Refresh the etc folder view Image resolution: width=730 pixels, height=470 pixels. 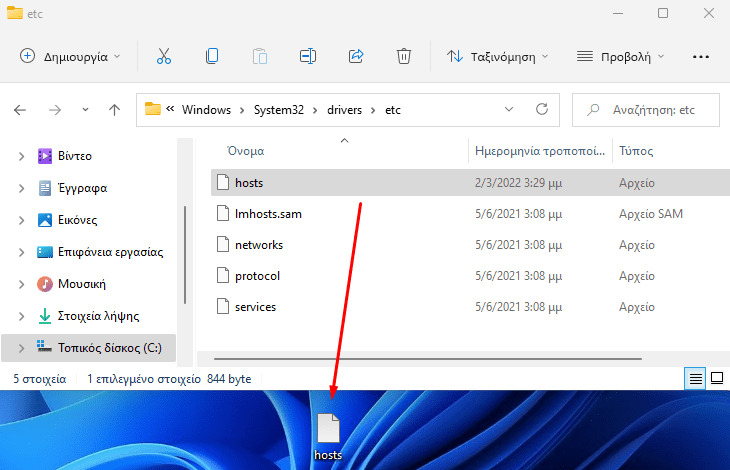pos(542,109)
